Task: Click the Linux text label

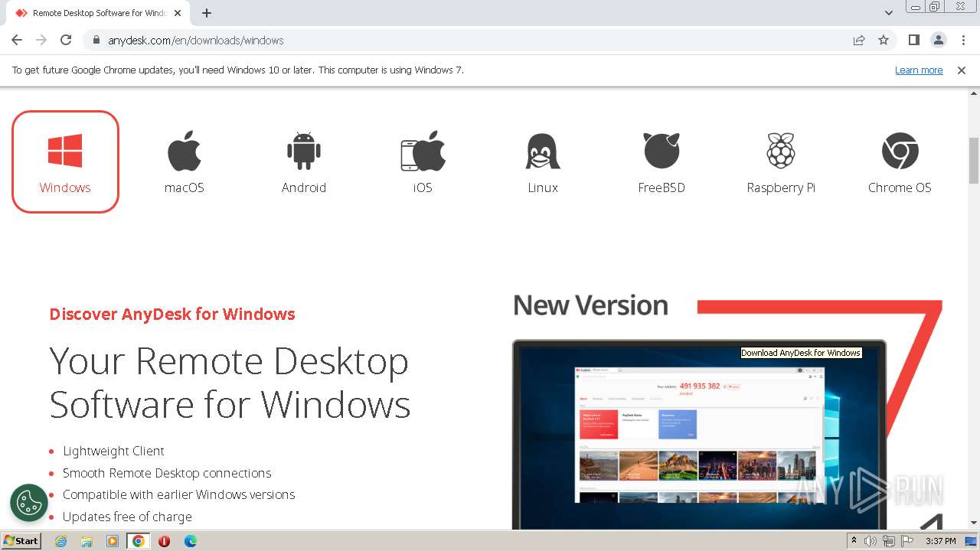Action: coord(543,187)
